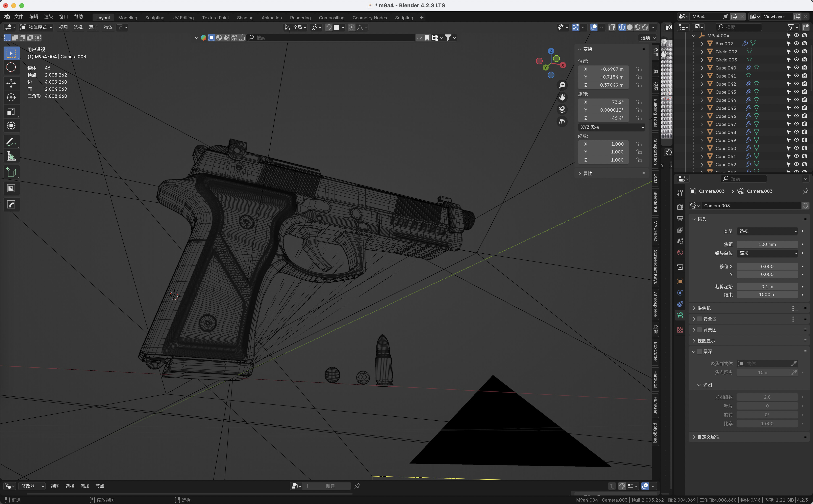Open the Physics properties tab

[680, 293]
